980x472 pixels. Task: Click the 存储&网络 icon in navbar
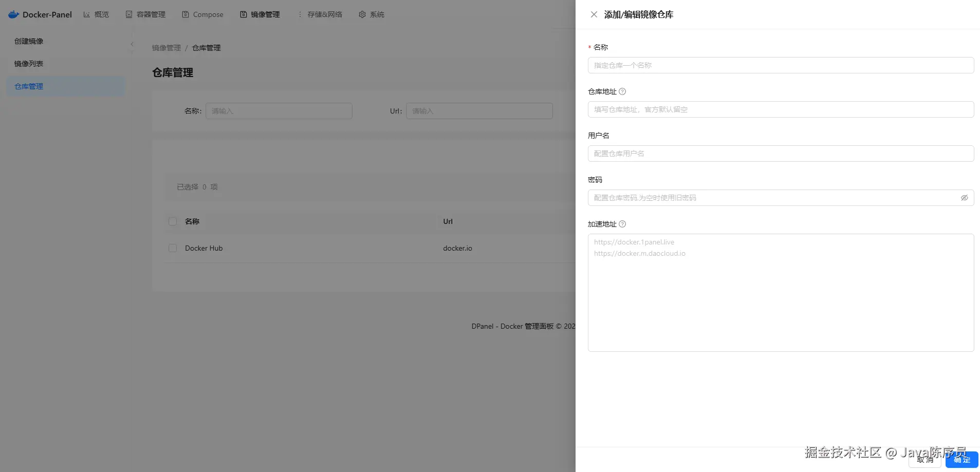pyautogui.click(x=300, y=14)
